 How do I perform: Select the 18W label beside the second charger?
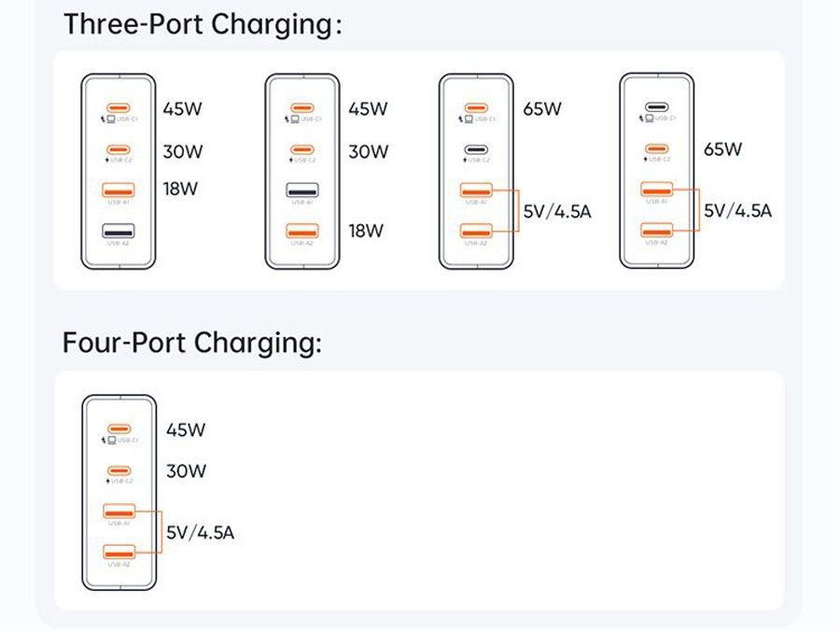[x=368, y=231]
